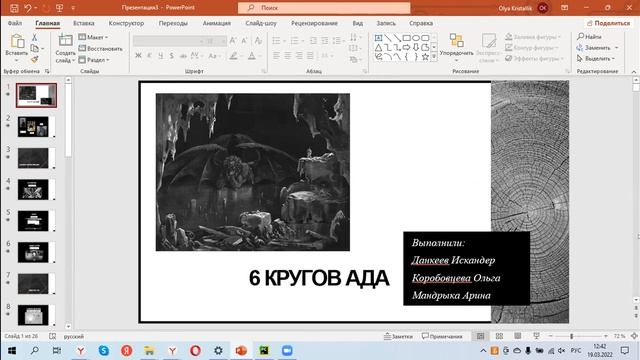Open the Section (Раздел) dropdown
Image resolution: width=640 pixels, height=360 pixels.
click(x=94, y=60)
